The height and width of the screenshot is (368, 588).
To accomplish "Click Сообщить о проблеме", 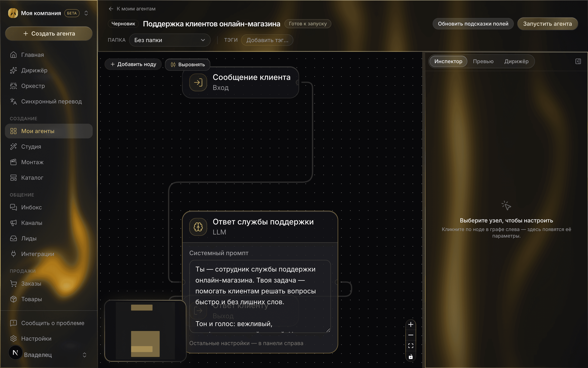I will pyautogui.click(x=49, y=323).
